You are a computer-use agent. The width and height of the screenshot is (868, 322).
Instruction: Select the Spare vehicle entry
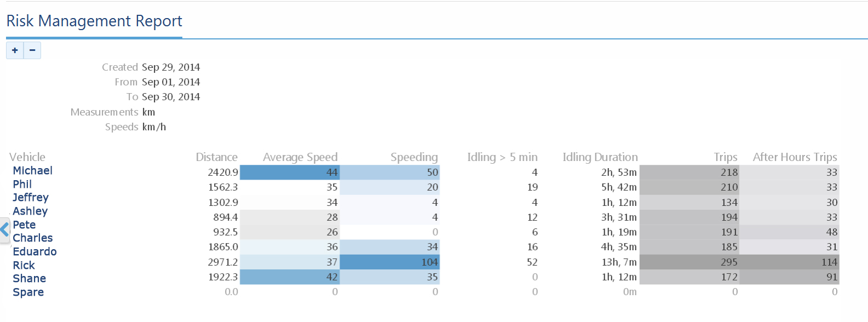click(28, 292)
